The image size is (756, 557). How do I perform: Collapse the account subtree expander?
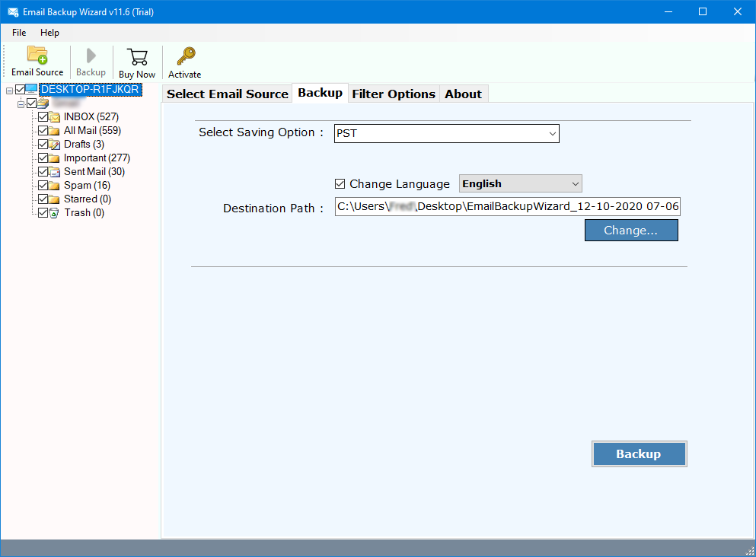point(21,104)
